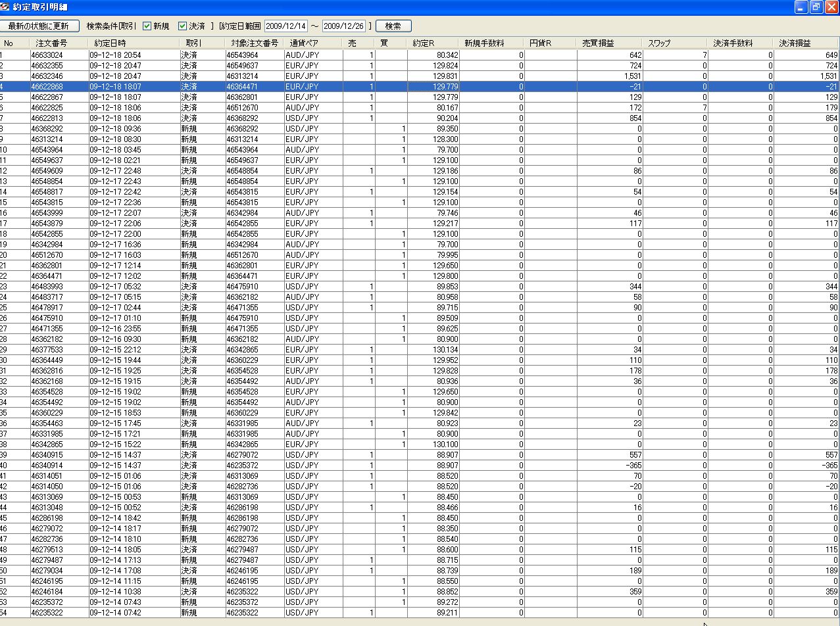Sort by the 約定日時 column header
840x626 pixels.
point(134,43)
